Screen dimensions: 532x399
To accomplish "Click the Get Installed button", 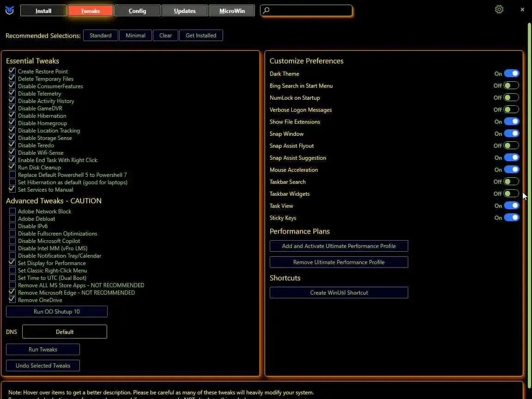I will pos(201,35).
